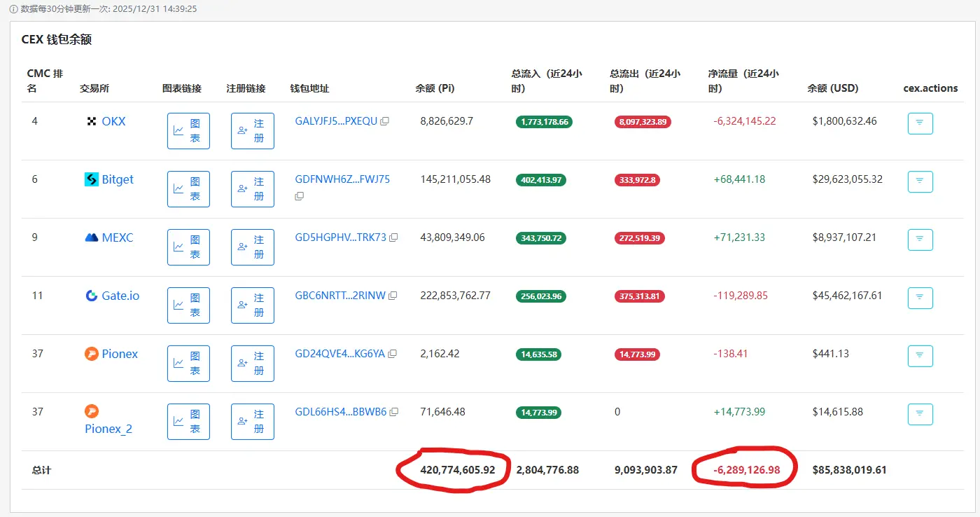Click the MEXC USD balance $8,937,107.21
Screen dimensions: 980x517
click(x=844, y=237)
